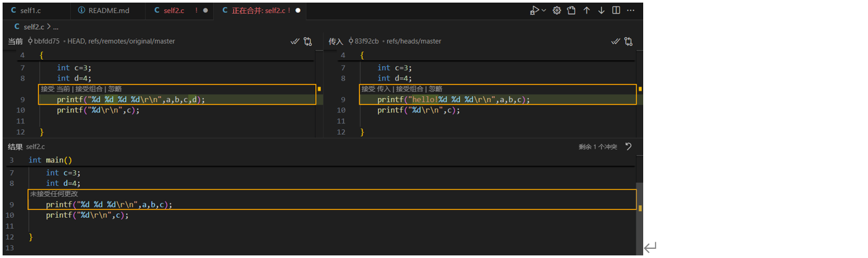This screenshot has height=258, width=868.
Task: Click 剩余 1 个冲突 conflict counter
Action: tap(597, 147)
